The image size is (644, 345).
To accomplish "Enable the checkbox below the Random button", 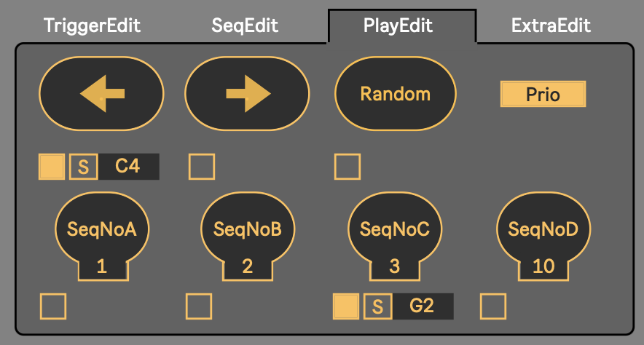I will pos(347,167).
